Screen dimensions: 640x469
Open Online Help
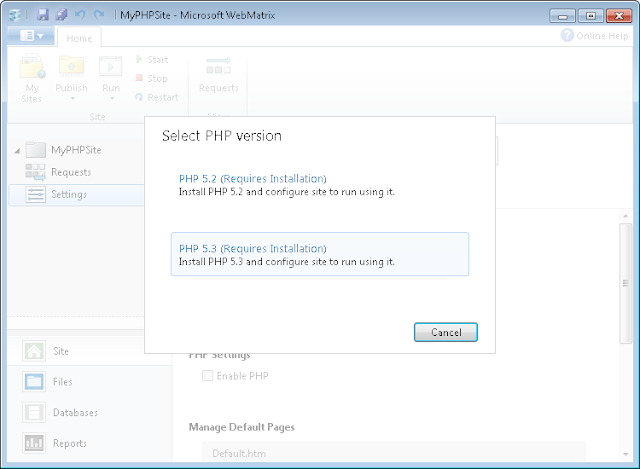point(594,36)
